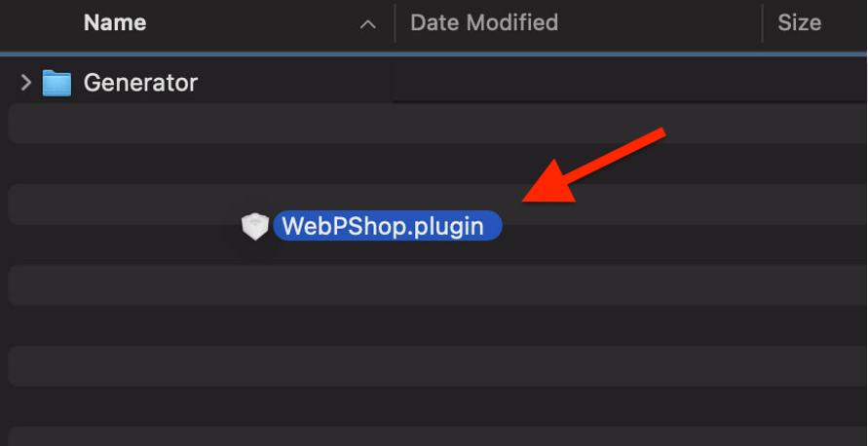Click the red arrow annotation's arrowhead

tap(533, 196)
